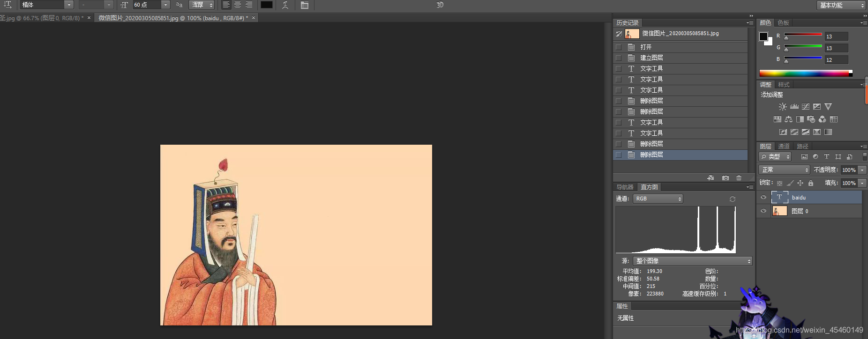Switch to the 路径 panel tab

(802, 146)
